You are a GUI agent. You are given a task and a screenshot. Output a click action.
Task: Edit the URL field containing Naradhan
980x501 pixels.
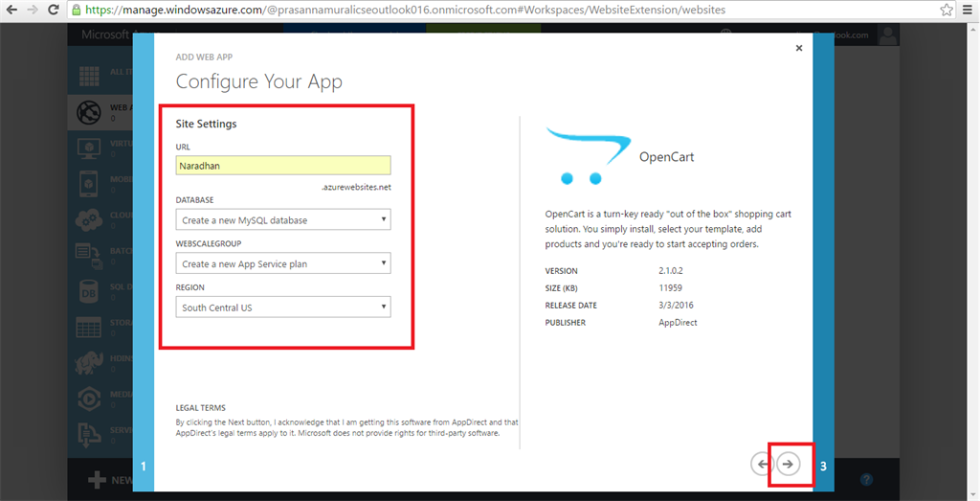283,166
